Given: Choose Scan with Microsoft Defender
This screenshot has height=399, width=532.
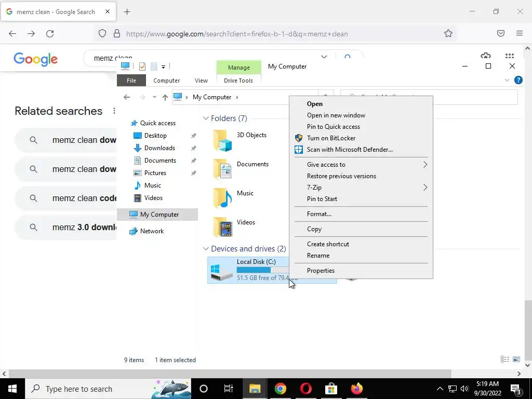Looking at the screenshot, I should click(x=361, y=150).
